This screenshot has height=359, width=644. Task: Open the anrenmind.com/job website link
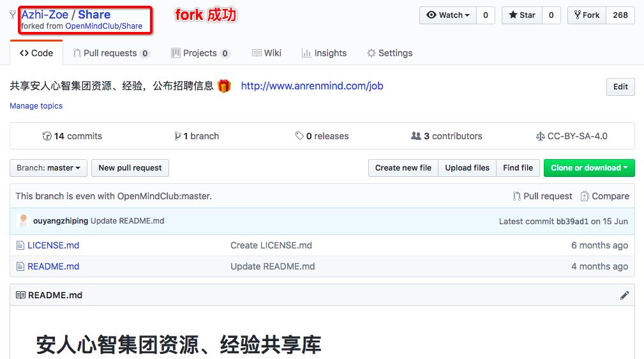[311, 86]
